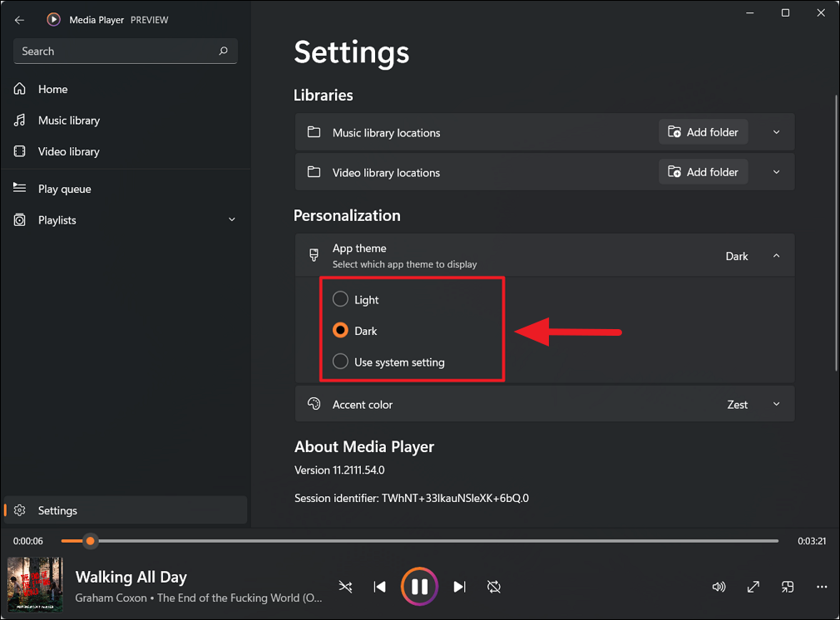
Task: Click the back arrow in title bar
Action: click(x=19, y=20)
